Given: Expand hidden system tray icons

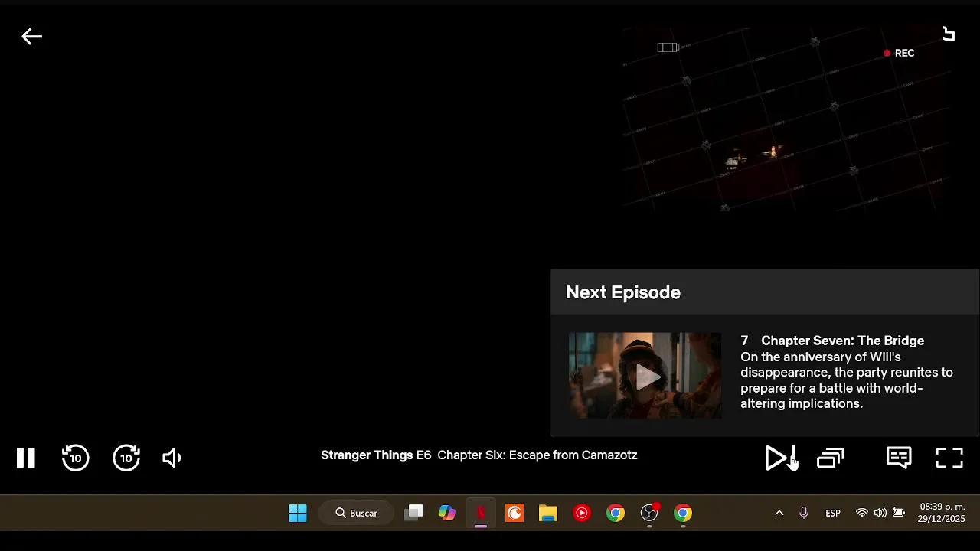Looking at the screenshot, I should click(779, 513).
